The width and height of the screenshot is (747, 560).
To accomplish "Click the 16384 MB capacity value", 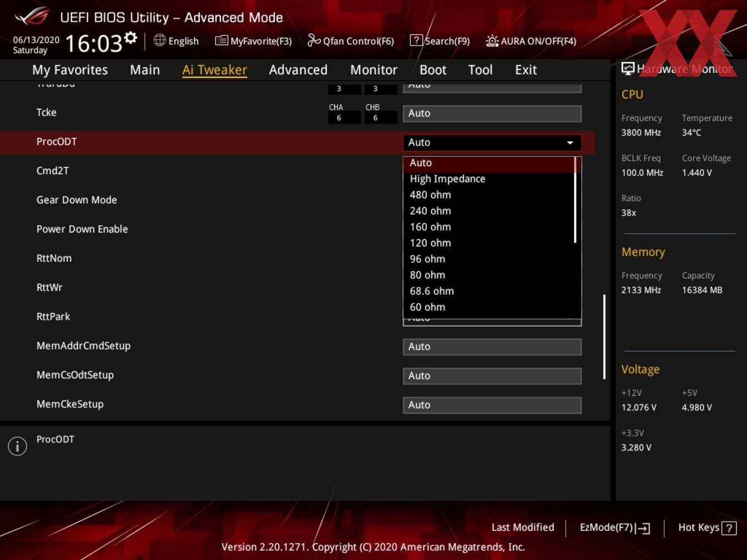I will click(702, 290).
